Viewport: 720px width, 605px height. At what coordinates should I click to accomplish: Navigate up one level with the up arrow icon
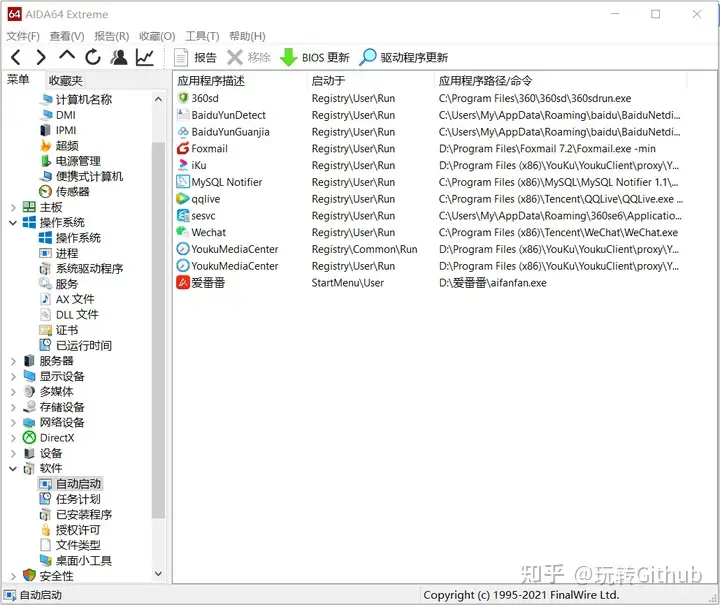pos(67,56)
